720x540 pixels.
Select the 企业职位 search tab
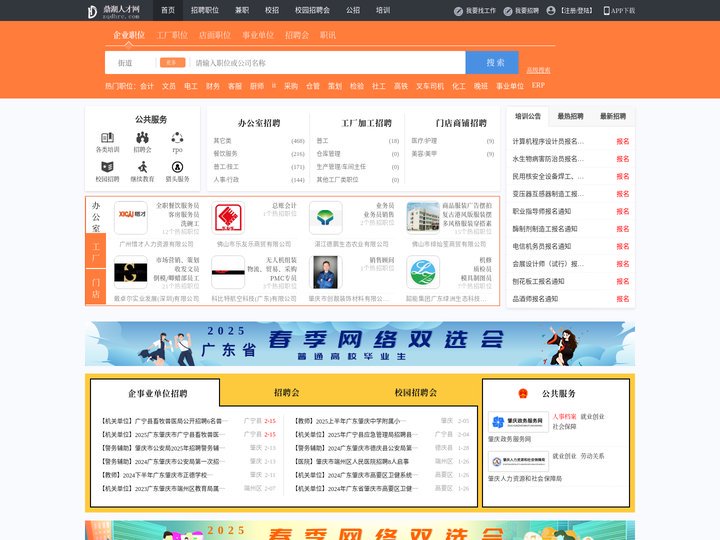tap(129, 35)
